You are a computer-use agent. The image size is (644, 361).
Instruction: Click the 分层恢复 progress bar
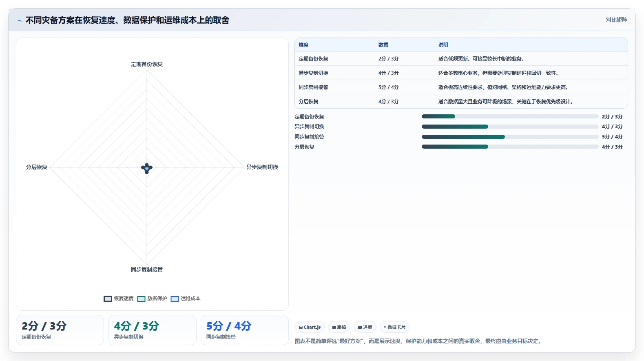510,147
